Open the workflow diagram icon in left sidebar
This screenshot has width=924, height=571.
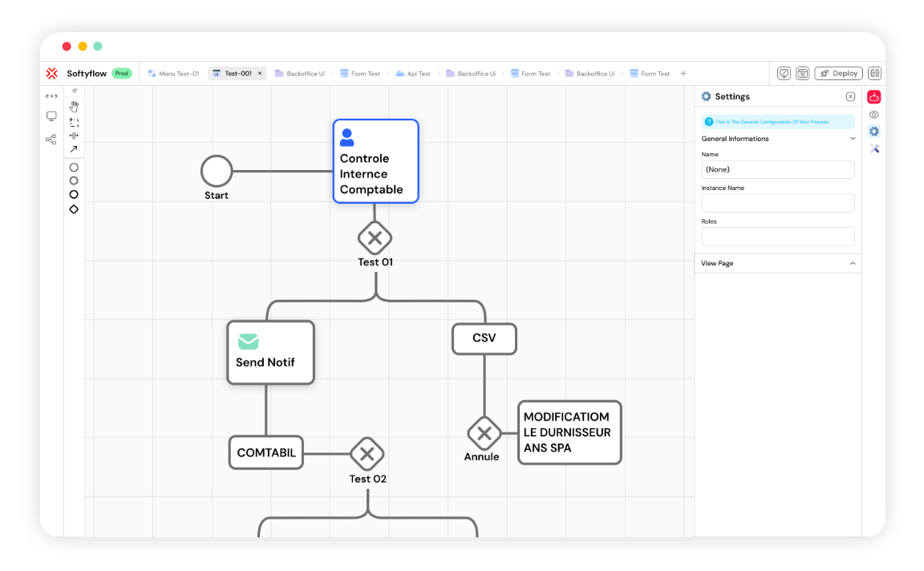tap(51, 139)
